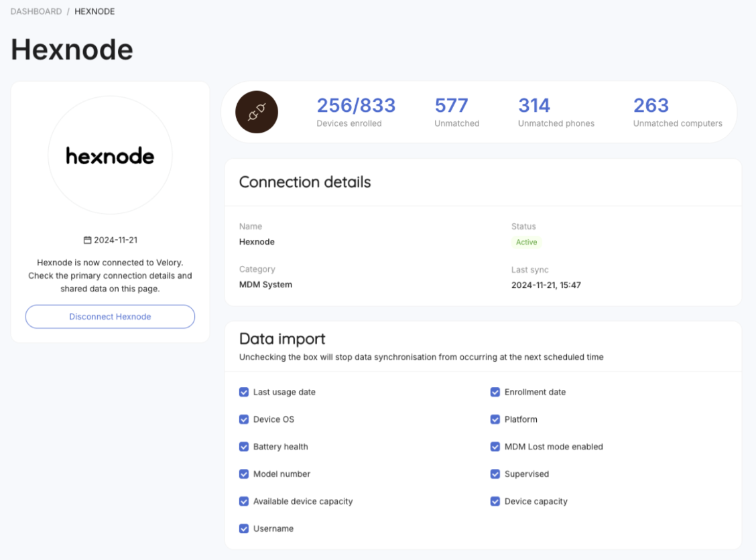Image resolution: width=756 pixels, height=560 pixels.
Task: Disable the Device OS checkbox
Action: pos(244,419)
